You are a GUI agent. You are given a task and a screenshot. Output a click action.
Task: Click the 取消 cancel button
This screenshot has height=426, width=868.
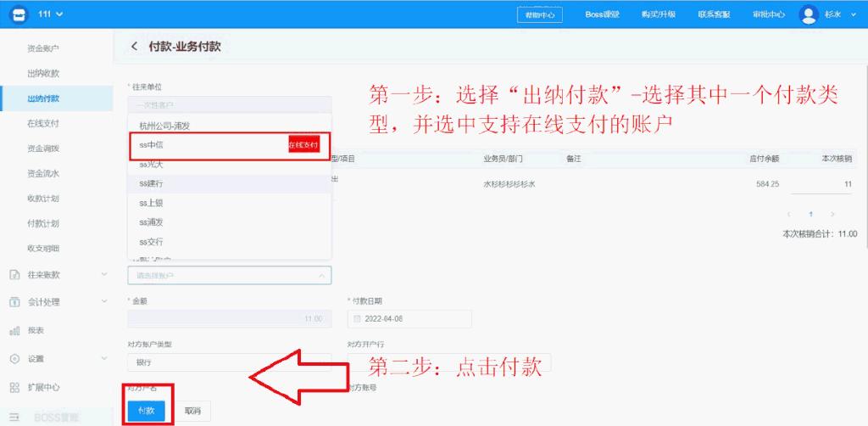pos(192,411)
